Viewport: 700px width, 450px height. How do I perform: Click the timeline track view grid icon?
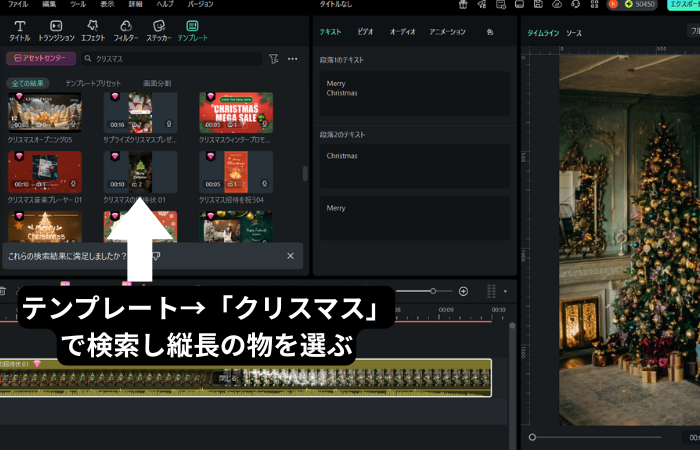click(491, 292)
